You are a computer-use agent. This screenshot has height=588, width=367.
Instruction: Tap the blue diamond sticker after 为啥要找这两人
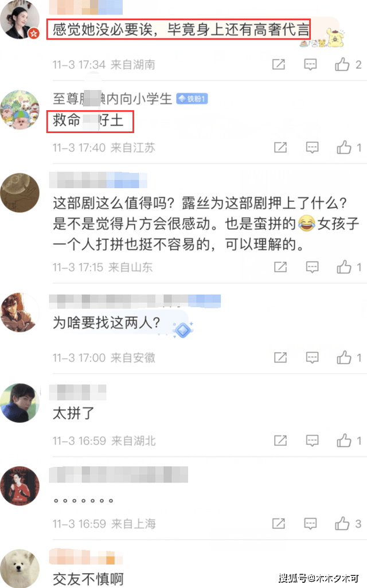(182, 330)
